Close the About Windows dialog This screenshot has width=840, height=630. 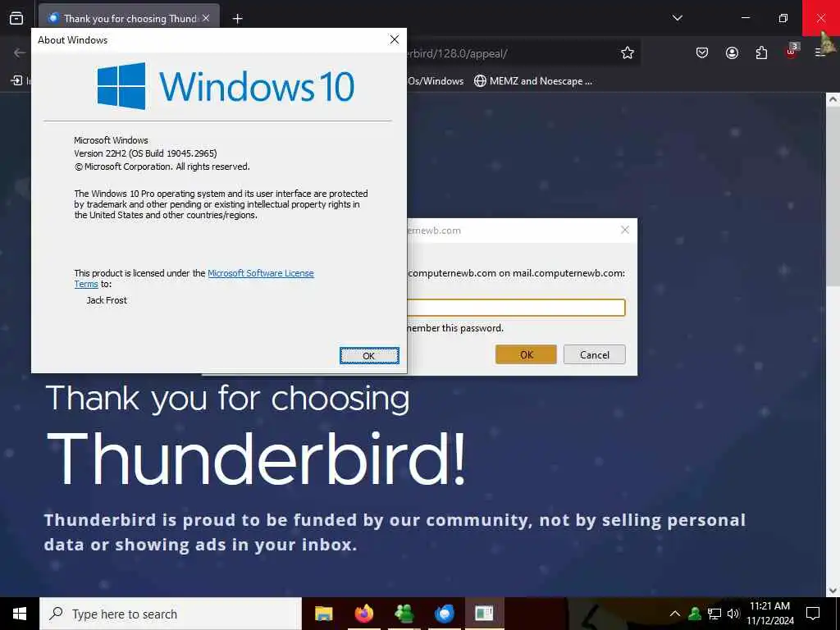pos(395,39)
